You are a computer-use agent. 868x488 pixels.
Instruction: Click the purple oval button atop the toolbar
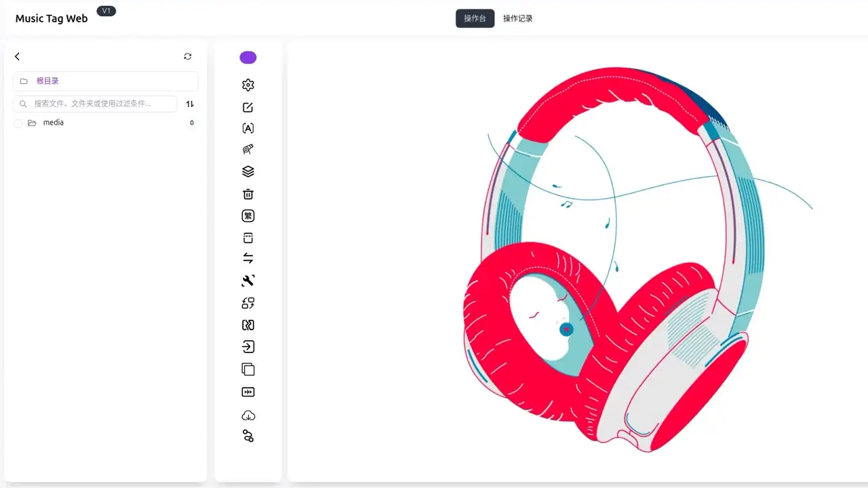248,58
